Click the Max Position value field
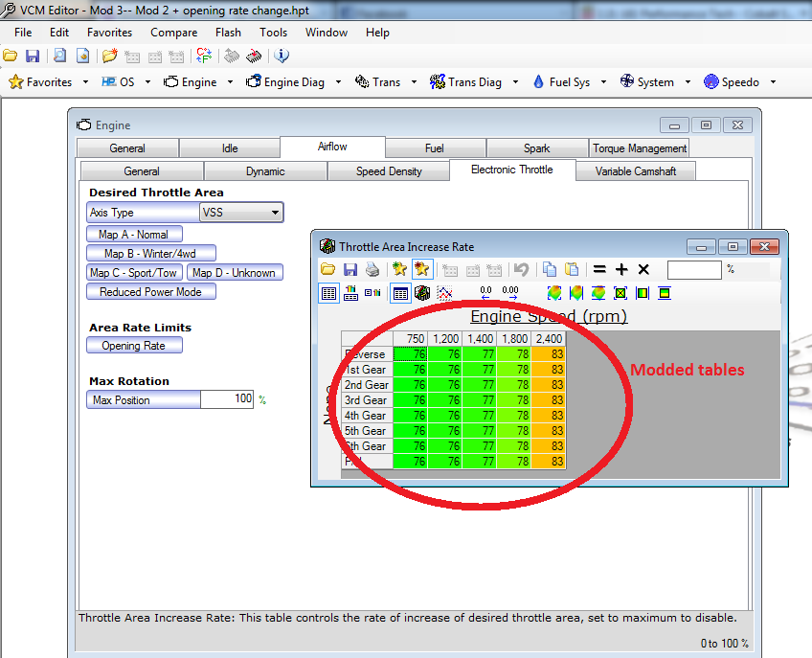812x658 pixels. (227, 399)
